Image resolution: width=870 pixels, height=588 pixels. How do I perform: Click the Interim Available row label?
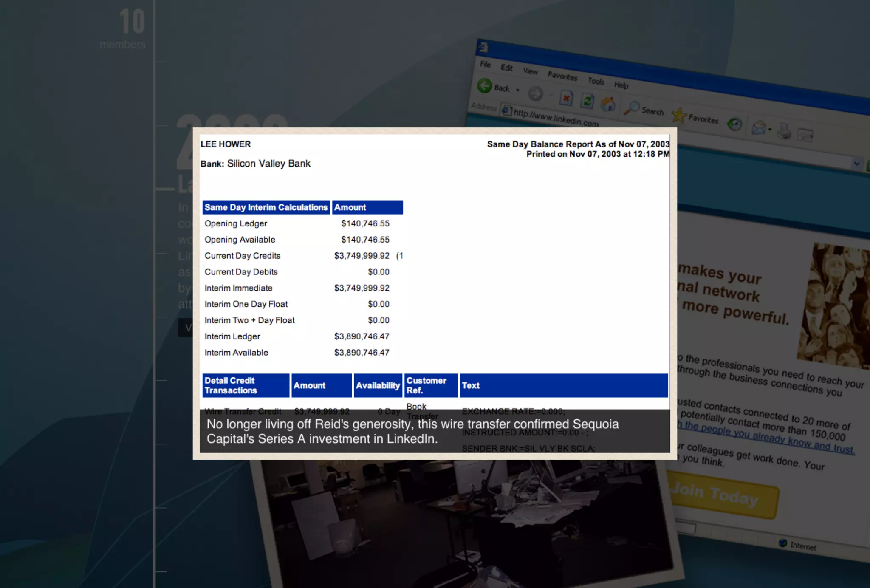pyautogui.click(x=236, y=353)
